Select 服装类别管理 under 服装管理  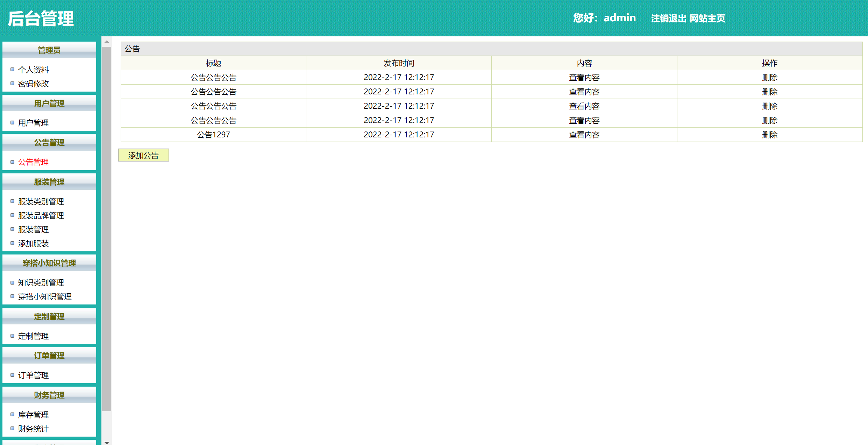(41, 201)
